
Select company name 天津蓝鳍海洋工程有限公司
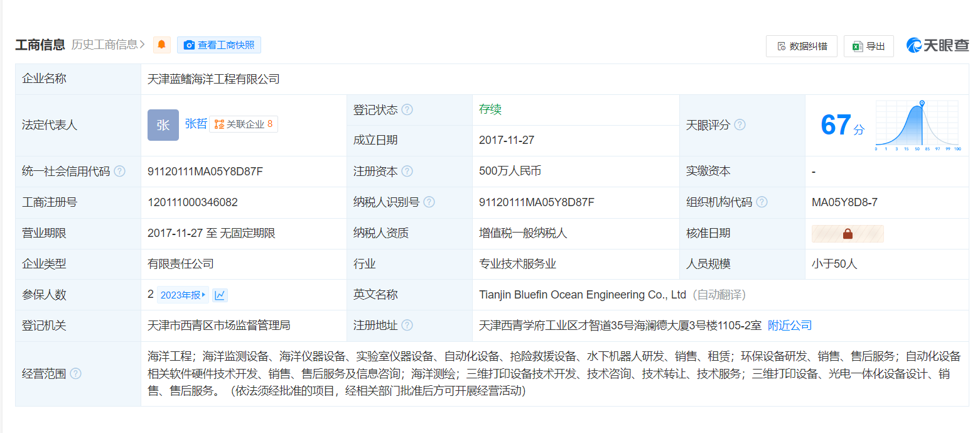coord(213,79)
